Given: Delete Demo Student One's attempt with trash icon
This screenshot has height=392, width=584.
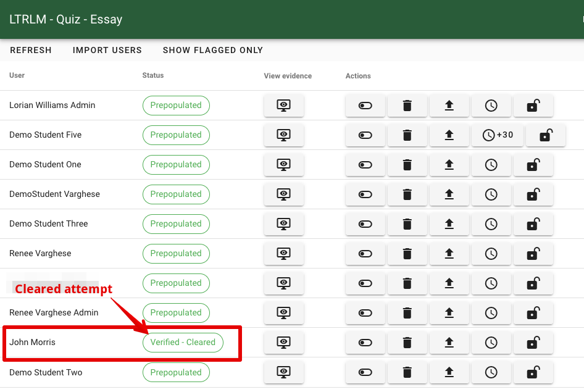Looking at the screenshot, I should click(407, 165).
